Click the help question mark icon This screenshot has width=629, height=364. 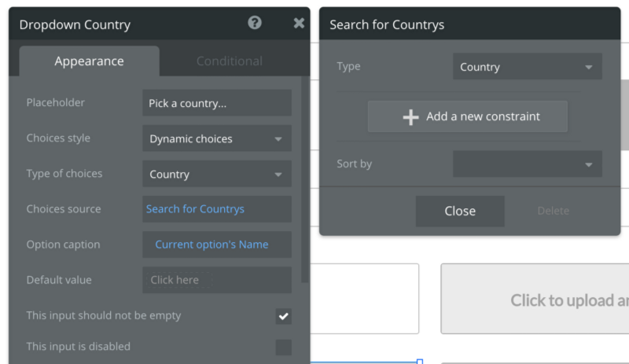[x=254, y=23]
